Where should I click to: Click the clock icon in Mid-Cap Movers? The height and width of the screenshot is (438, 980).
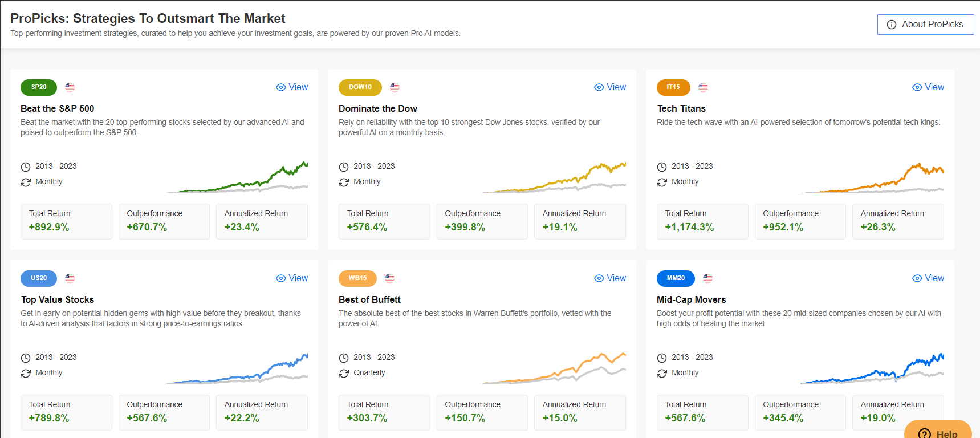[662, 358]
